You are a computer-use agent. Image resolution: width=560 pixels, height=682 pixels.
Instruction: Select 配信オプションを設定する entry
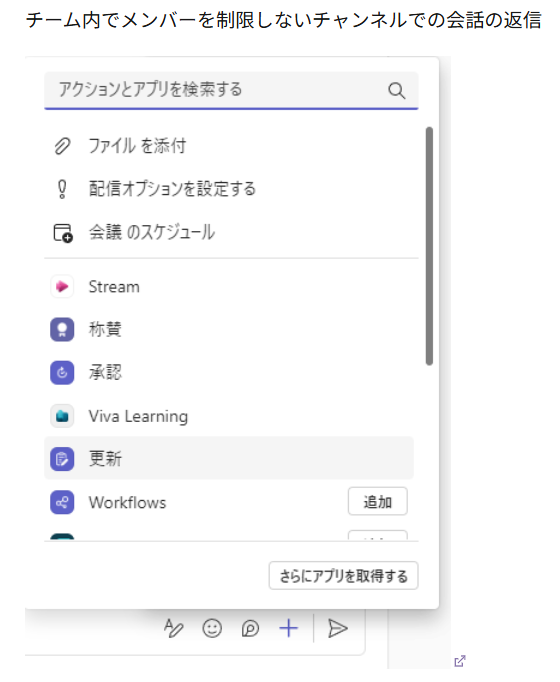tap(172, 189)
